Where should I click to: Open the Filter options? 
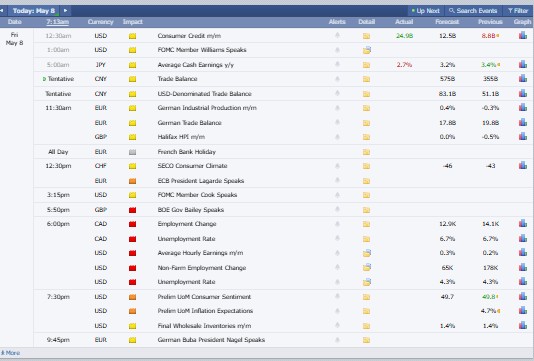(518, 11)
